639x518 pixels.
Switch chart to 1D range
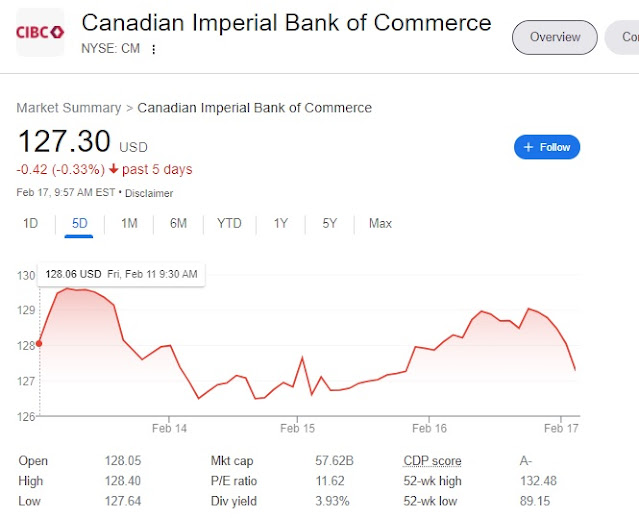tap(31, 223)
